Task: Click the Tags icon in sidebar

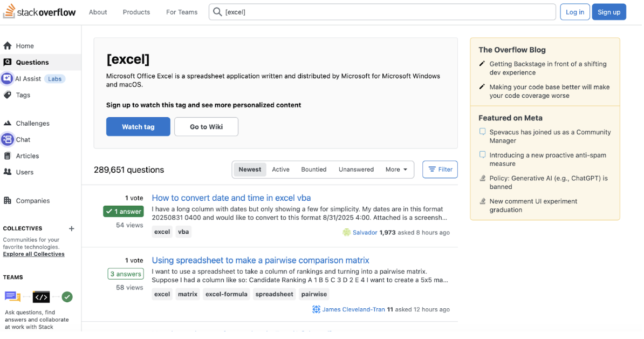Action: click(x=8, y=95)
